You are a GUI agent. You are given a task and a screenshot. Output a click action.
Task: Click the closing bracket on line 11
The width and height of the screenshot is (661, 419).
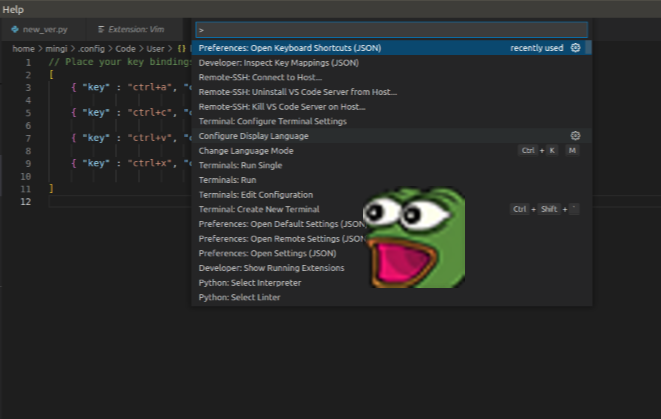click(x=51, y=188)
